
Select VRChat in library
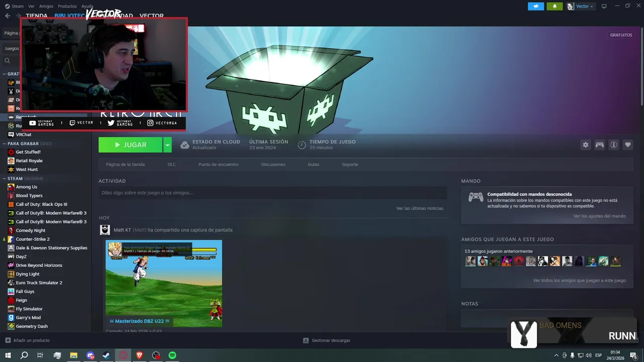[x=24, y=135]
